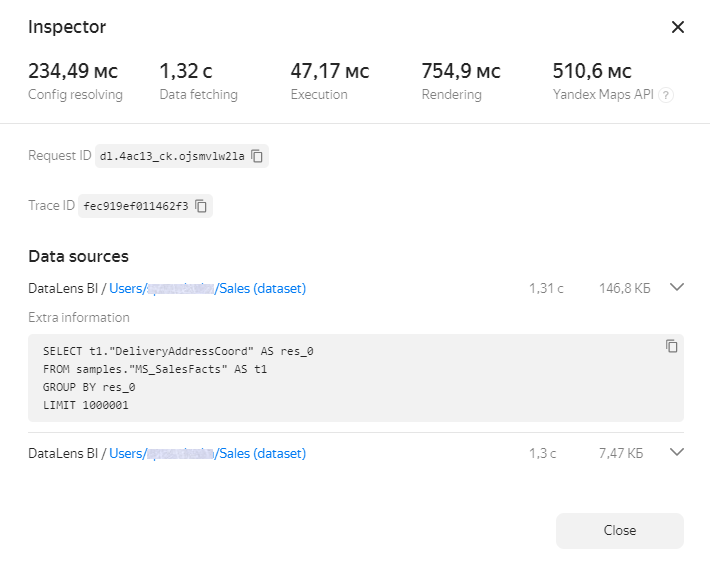Click the Trace ID text fec919ef011462f3
This screenshot has width=711, height=564.
click(135, 206)
